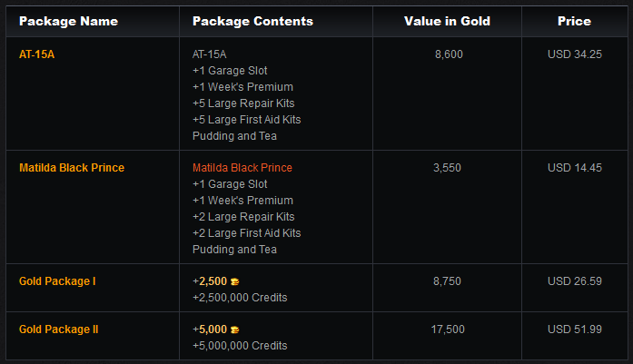Open the AT-15A package name link
The height and width of the screenshot is (364, 633).
pos(37,54)
